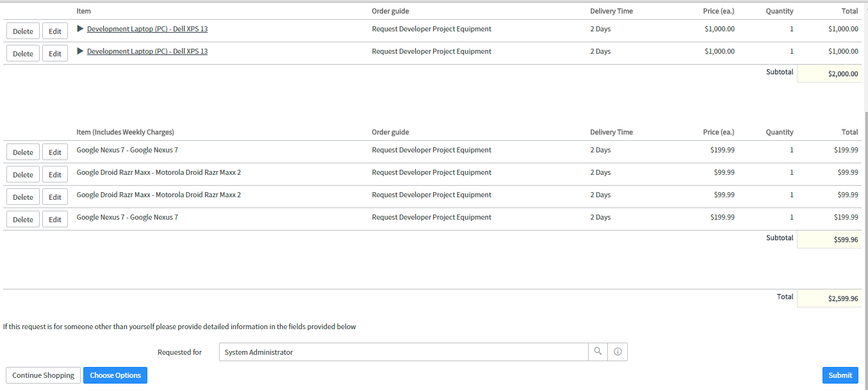The width and height of the screenshot is (868, 390).
Task: Click the vertical page scrollbar
Action: [x=865, y=250]
